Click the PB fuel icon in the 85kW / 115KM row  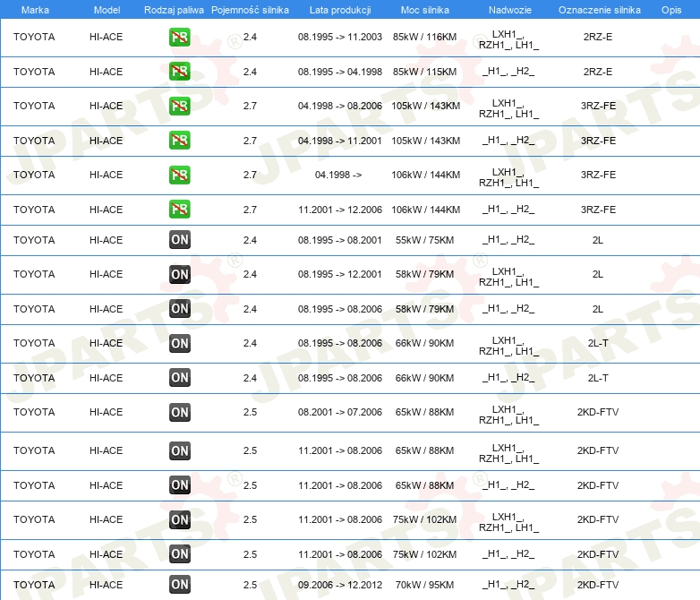pyautogui.click(x=179, y=72)
